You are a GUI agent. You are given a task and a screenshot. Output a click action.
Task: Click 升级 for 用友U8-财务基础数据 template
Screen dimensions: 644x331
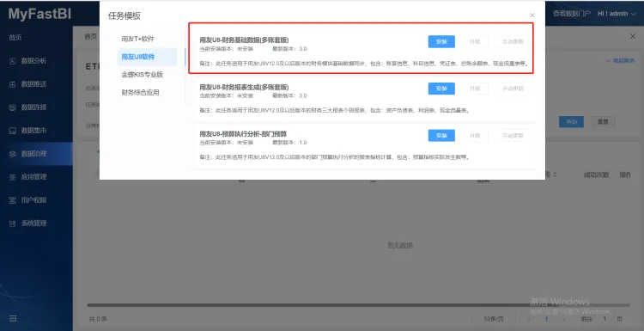[x=475, y=41]
